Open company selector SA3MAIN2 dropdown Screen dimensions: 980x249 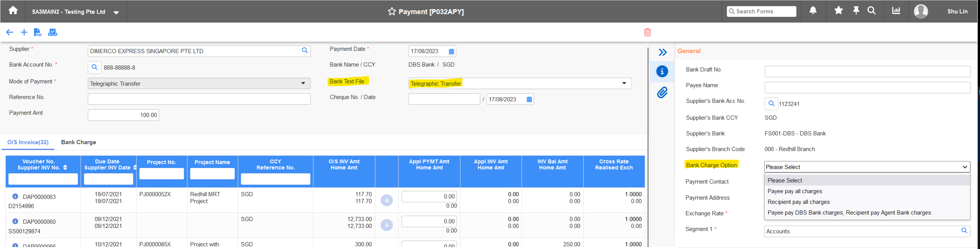click(x=116, y=13)
